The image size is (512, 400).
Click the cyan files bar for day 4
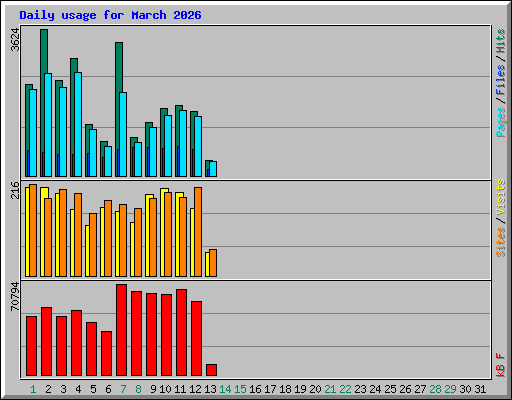[78, 124]
